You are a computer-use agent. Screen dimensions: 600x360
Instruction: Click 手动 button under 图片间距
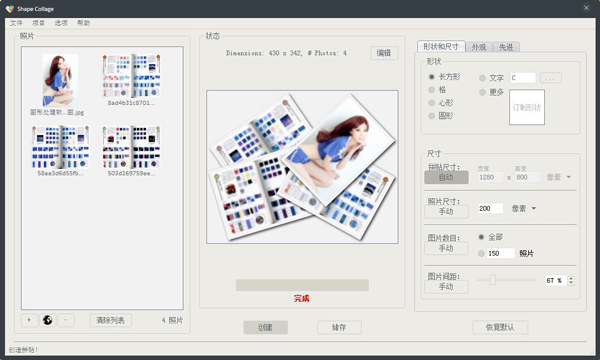446,287
